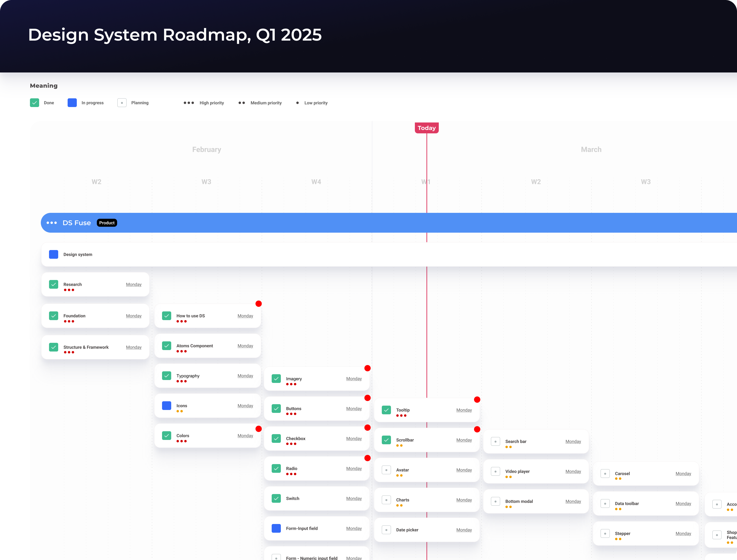The width and height of the screenshot is (737, 560).
Task: Uncheck the Scrollbar task checkbox
Action: (x=386, y=440)
